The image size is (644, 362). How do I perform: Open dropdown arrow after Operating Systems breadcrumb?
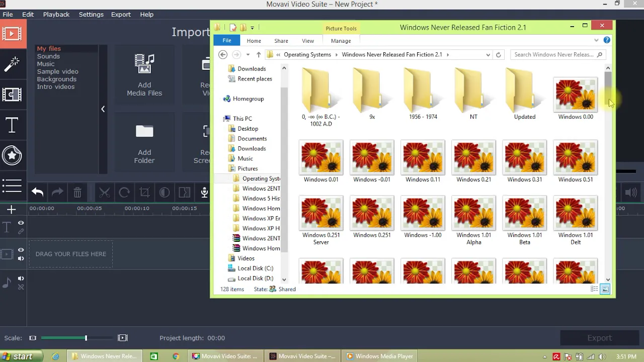tap(336, 54)
